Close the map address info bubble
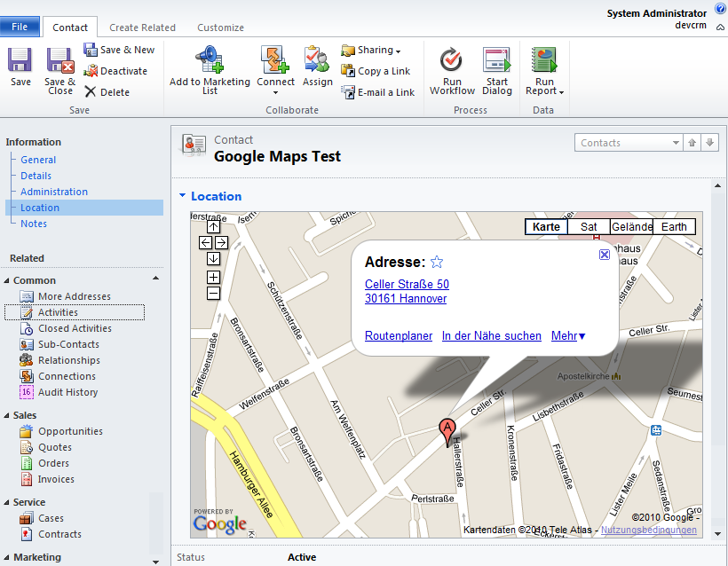 pyautogui.click(x=605, y=255)
